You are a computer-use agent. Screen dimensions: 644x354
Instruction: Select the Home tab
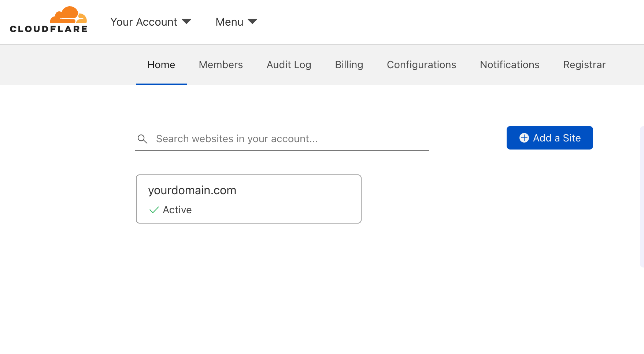click(161, 65)
